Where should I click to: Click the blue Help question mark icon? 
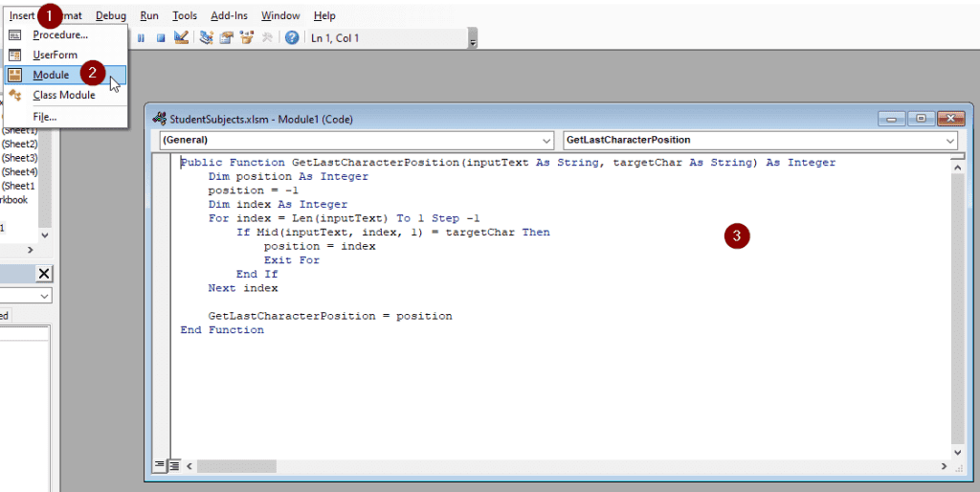(x=292, y=38)
